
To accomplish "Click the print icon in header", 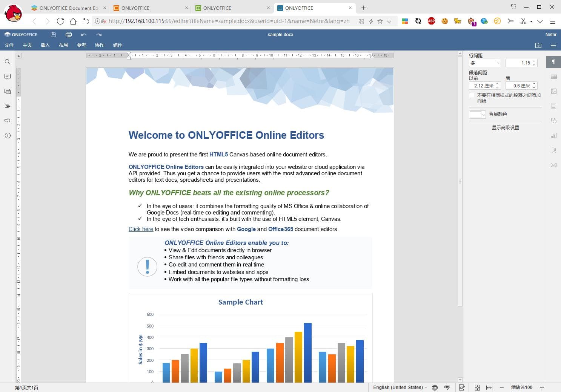I will (x=68, y=35).
